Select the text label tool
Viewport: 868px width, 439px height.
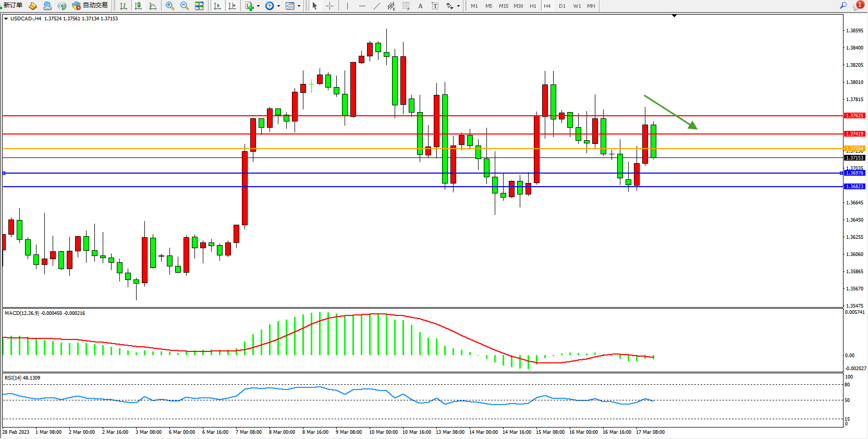click(420, 6)
